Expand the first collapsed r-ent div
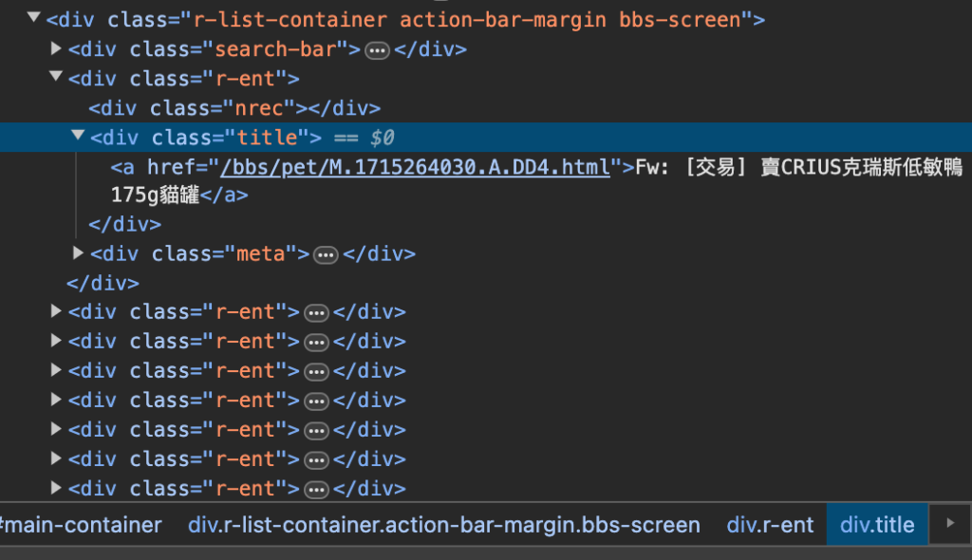The width and height of the screenshot is (972, 560). (56, 310)
